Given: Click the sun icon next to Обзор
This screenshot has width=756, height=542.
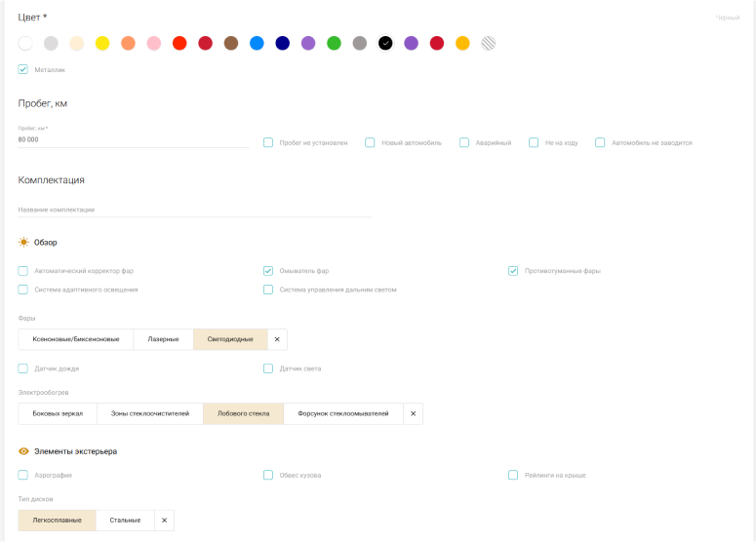Looking at the screenshot, I should [23, 242].
